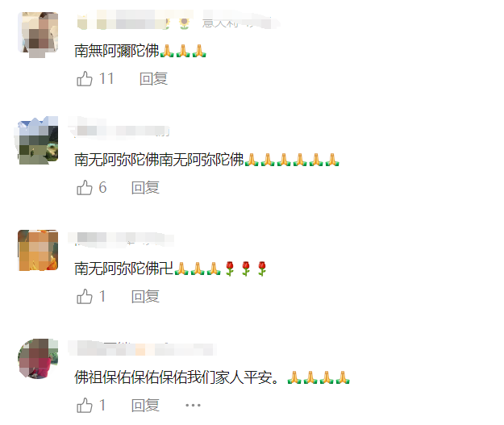
Task: Like the comment with prayer hands and red roses
Action: coord(85,297)
